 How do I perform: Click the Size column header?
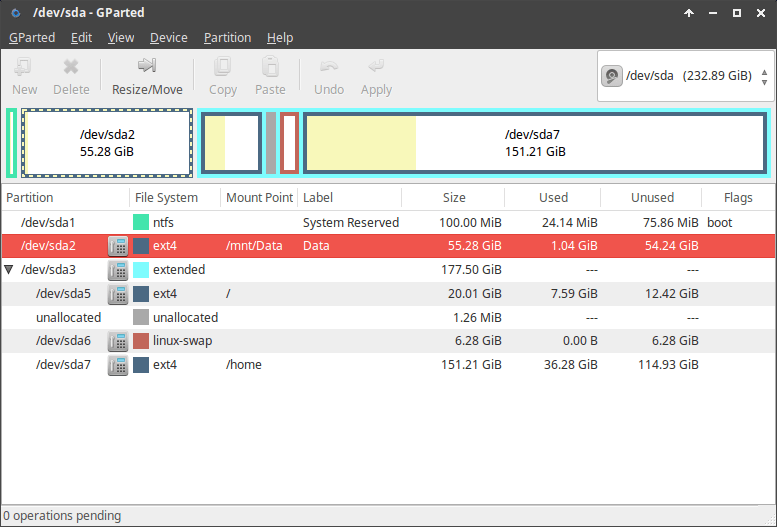coord(453,197)
